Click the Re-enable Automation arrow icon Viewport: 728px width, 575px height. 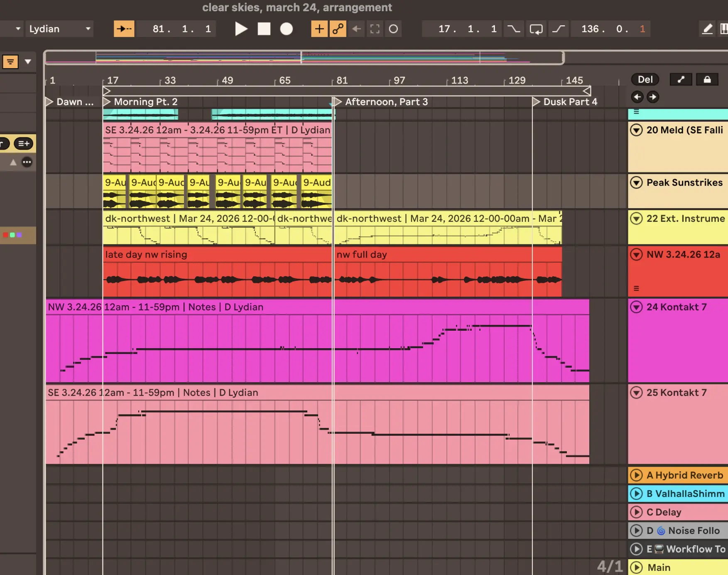[356, 29]
